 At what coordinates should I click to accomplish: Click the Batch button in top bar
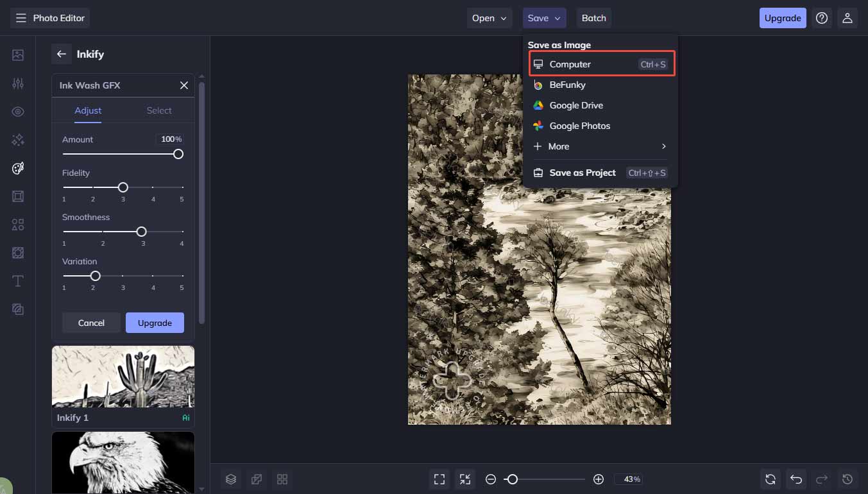pos(593,18)
